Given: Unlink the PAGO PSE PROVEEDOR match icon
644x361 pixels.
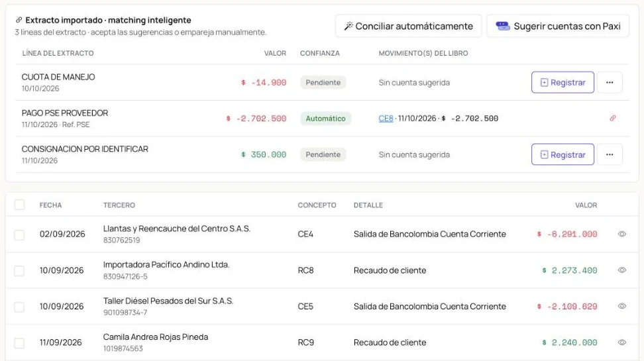Looking at the screenshot, I should click(612, 119).
